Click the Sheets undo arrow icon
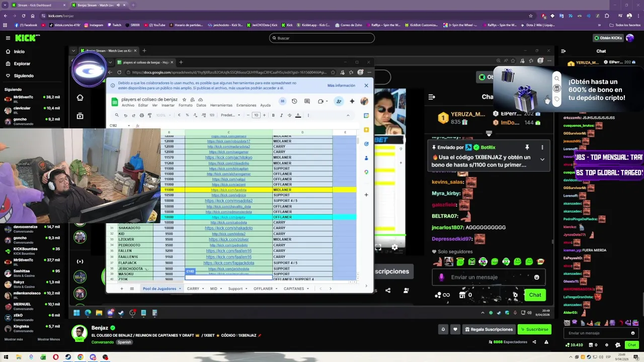Image resolution: width=644 pixels, height=362 pixels. click(126, 115)
